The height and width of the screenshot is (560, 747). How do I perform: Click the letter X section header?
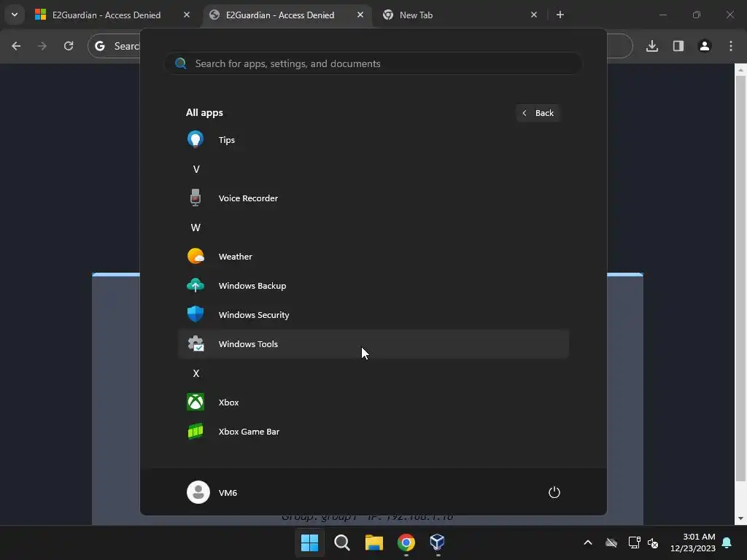(196, 373)
